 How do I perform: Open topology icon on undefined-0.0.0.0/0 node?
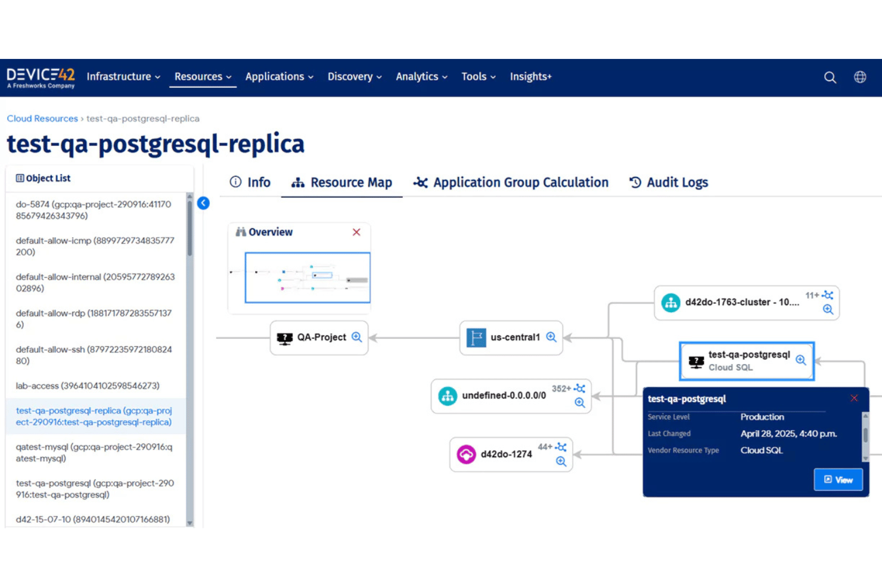579,388
